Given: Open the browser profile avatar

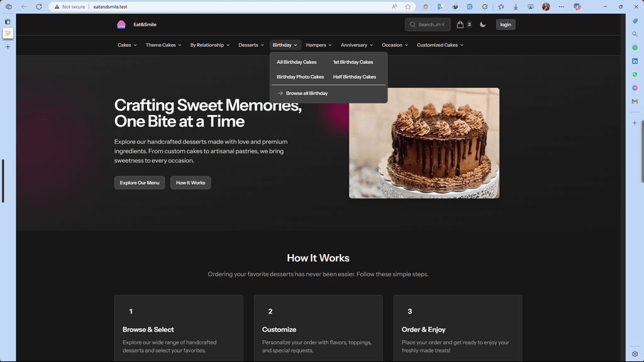Looking at the screenshot, I should click(x=546, y=6).
